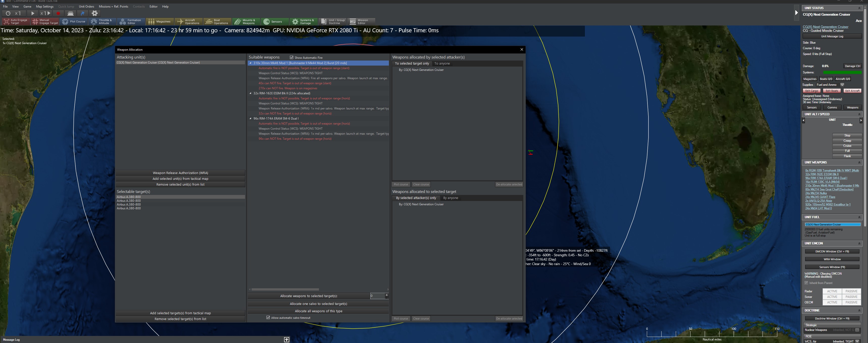This screenshot has height=343, width=868.
Task: Collapse the 32x RIM-162E ESSM weapon entry
Action: coord(250,93)
